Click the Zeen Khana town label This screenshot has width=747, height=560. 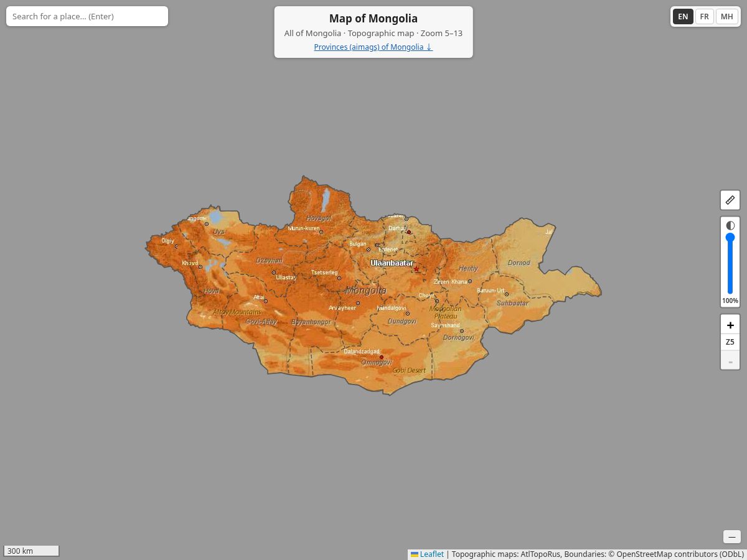point(450,282)
